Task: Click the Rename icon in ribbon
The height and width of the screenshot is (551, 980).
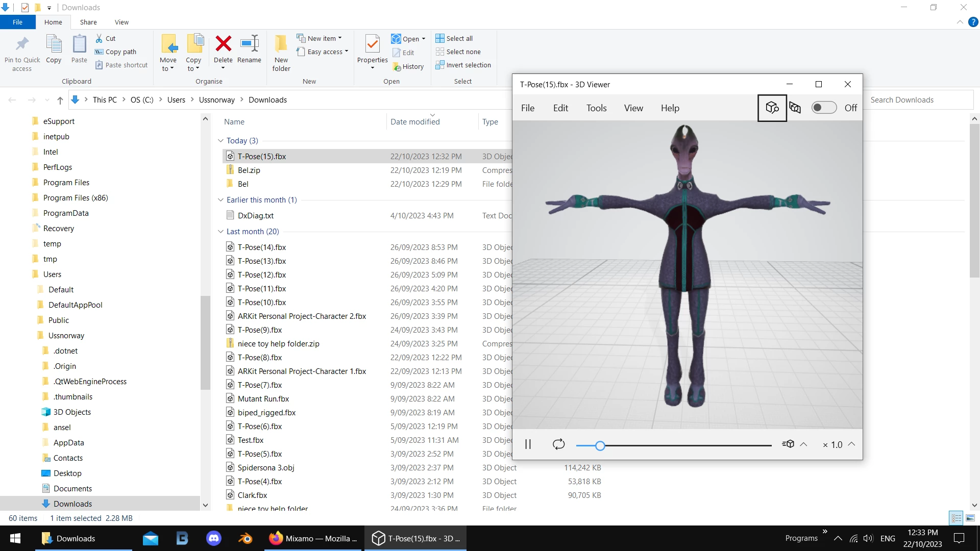Action: 249,44
